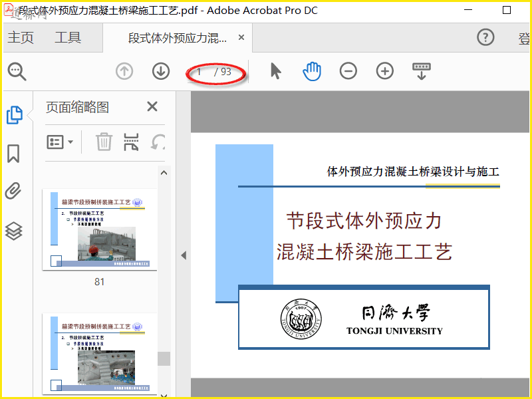Go to next page with down arrow
The height and width of the screenshot is (399, 532).
coord(161,72)
